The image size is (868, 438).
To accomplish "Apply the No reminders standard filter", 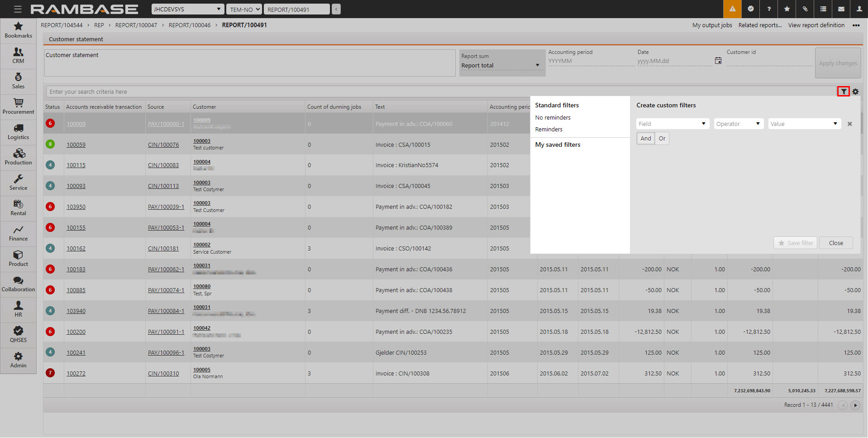I will [553, 118].
